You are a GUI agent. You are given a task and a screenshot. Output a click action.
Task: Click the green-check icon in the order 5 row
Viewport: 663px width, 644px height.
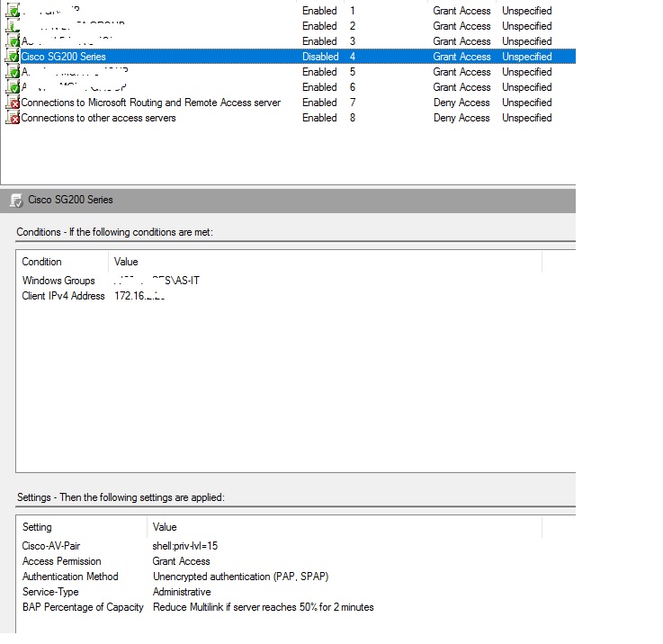(13, 71)
